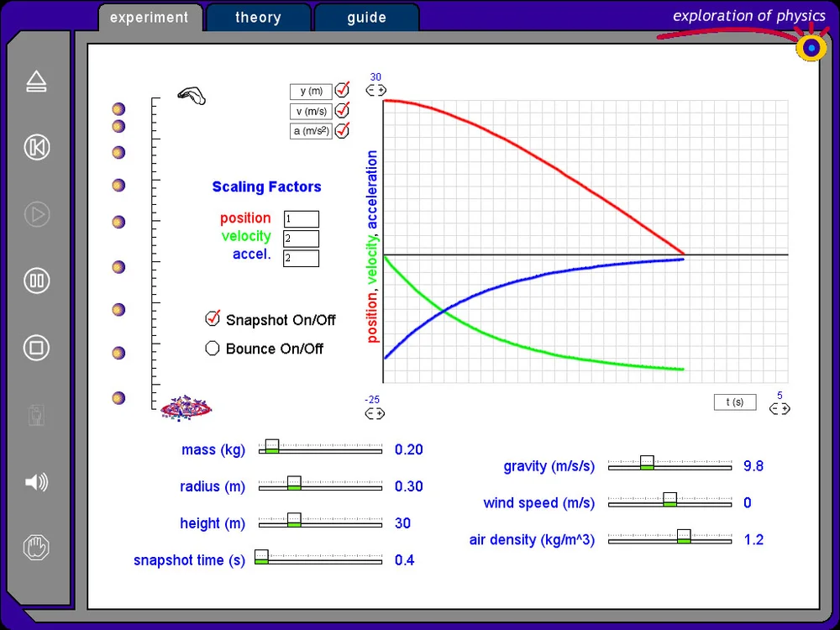Click the position scaling factor input field

pos(302,218)
